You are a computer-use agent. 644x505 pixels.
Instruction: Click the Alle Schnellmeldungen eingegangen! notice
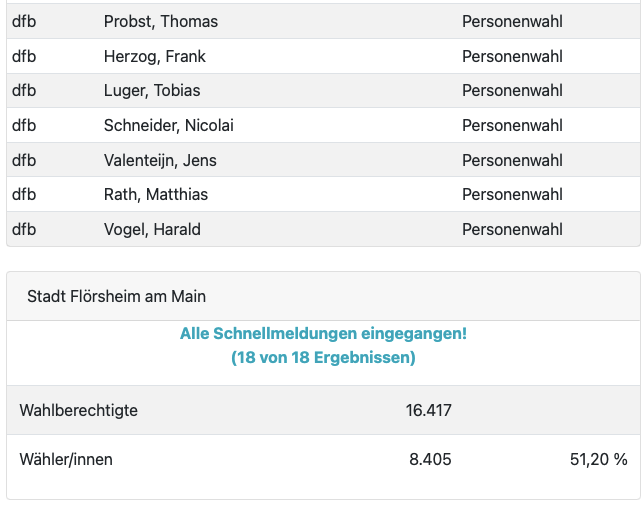(x=323, y=334)
